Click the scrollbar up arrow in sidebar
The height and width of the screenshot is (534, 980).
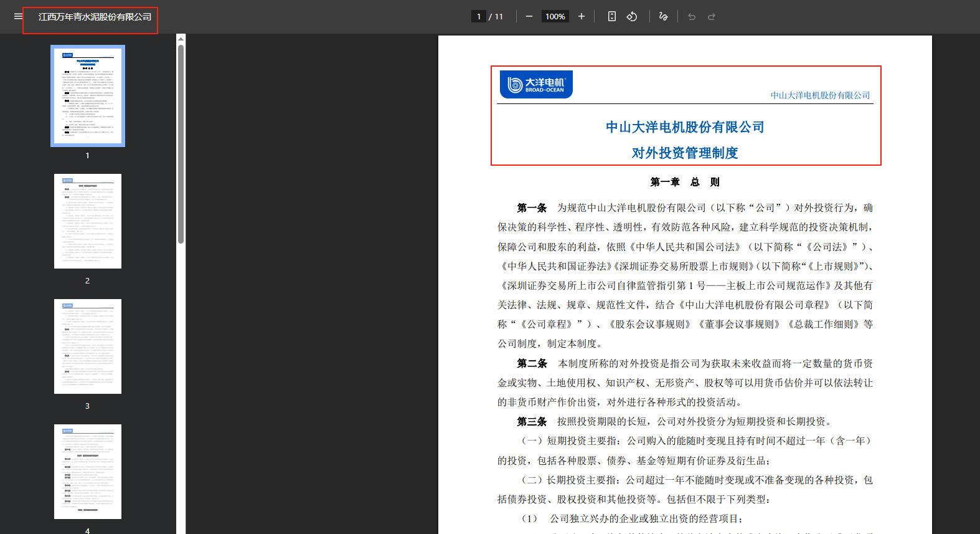click(x=181, y=39)
